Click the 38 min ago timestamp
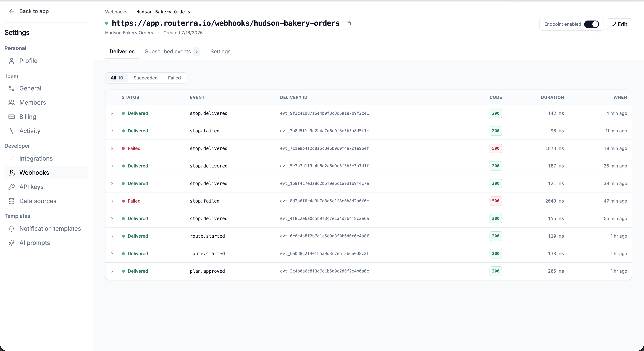Screen dimensions: 644x351 tap(615, 183)
